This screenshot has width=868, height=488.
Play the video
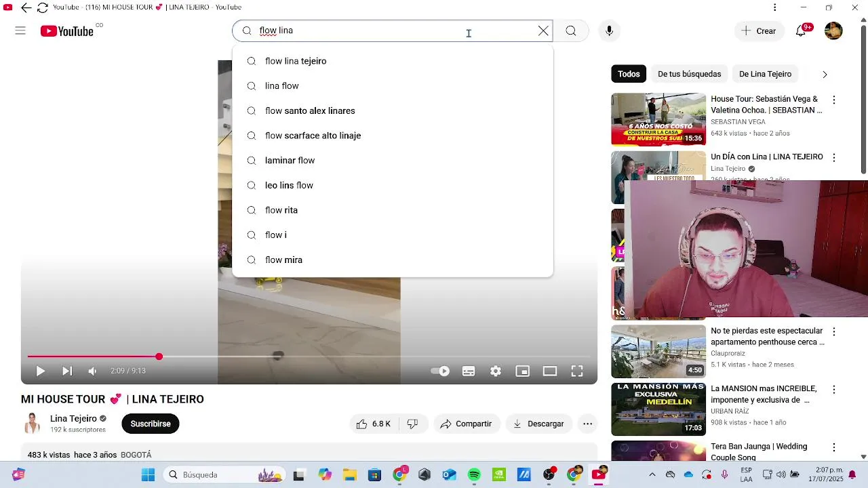click(40, 371)
